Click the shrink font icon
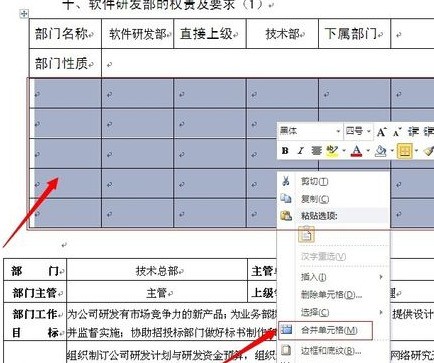434x363 pixels. click(396, 132)
